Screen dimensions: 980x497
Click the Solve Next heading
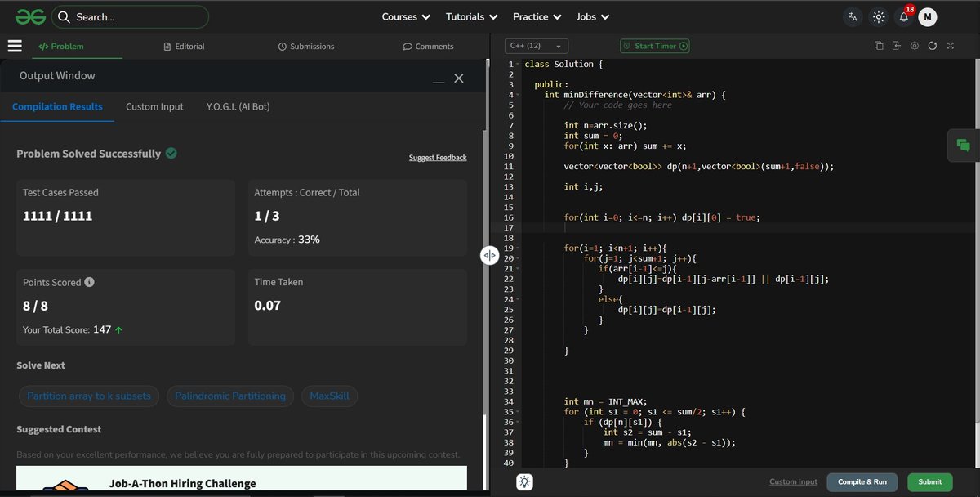coord(41,365)
